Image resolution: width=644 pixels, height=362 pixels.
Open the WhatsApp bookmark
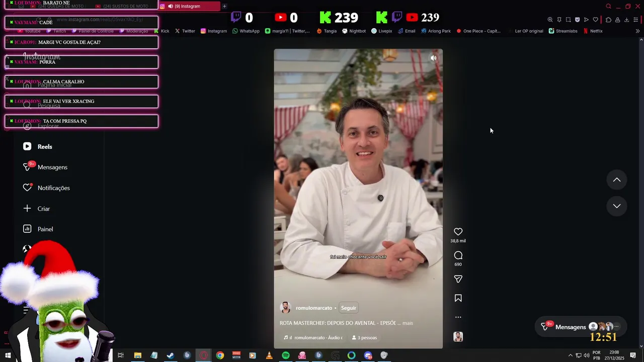coord(246,31)
